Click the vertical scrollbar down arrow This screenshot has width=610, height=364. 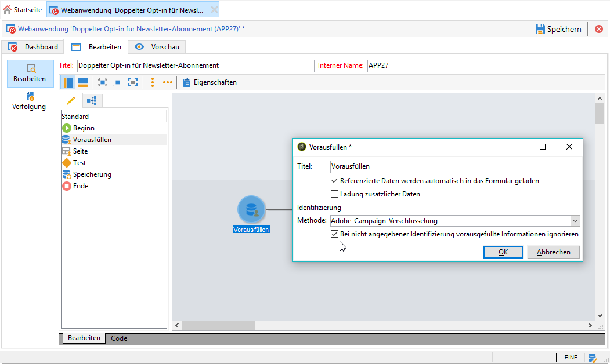coord(600,316)
